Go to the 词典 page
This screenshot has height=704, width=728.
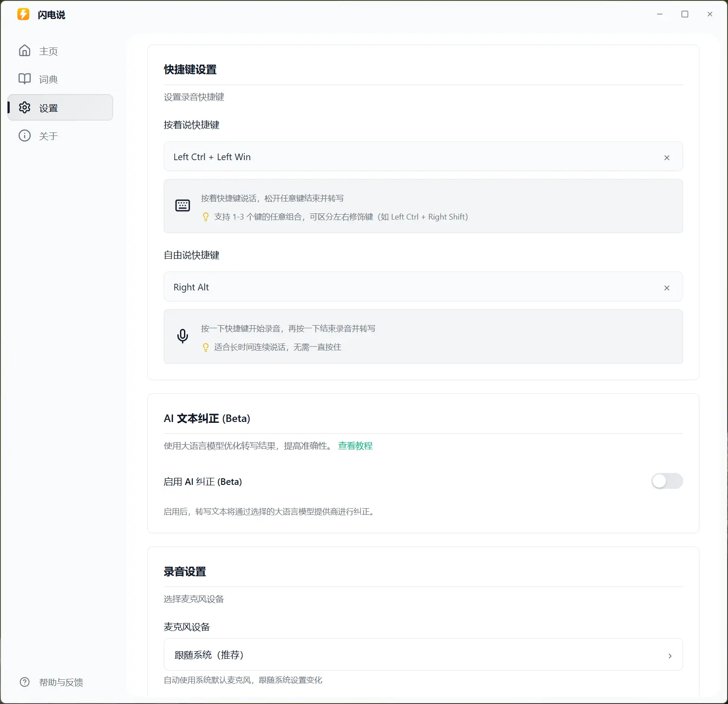(48, 80)
